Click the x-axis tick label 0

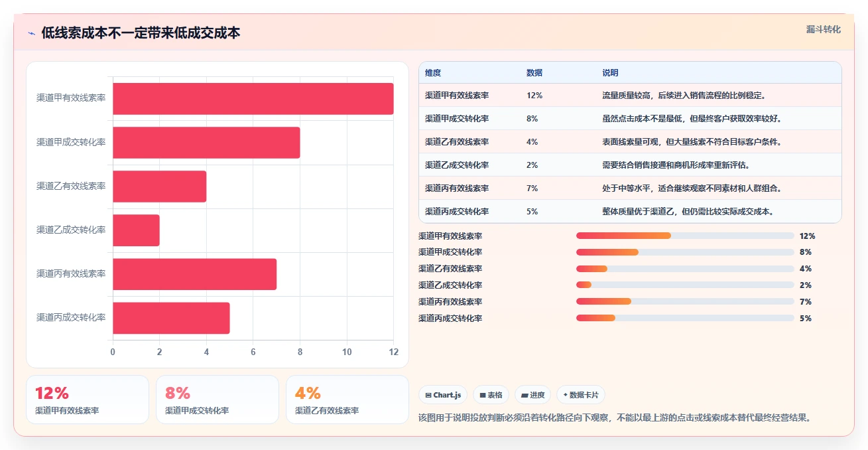pos(113,352)
